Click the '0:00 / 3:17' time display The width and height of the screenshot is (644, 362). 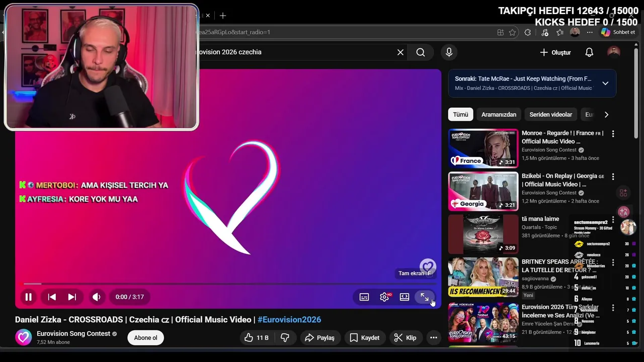(130, 297)
